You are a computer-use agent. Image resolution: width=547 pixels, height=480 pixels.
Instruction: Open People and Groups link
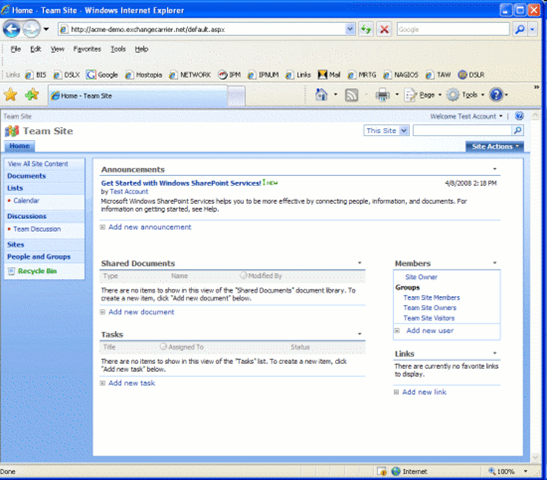(x=39, y=257)
